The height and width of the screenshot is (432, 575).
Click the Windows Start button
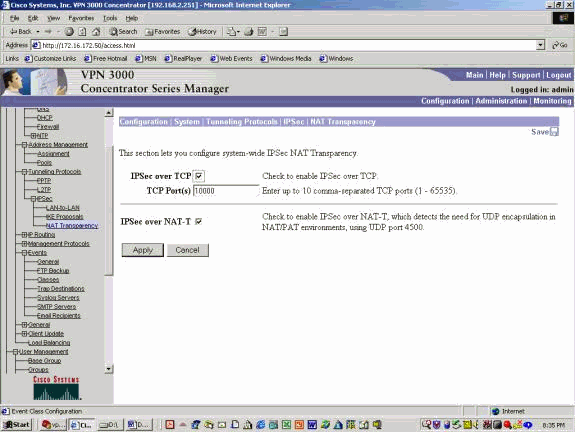pyautogui.click(x=17, y=425)
